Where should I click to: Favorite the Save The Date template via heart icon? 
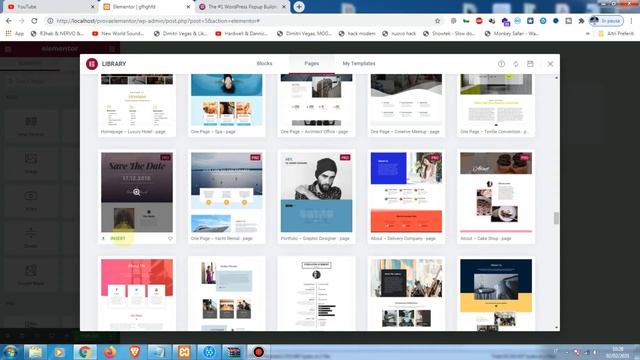point(170,238)
